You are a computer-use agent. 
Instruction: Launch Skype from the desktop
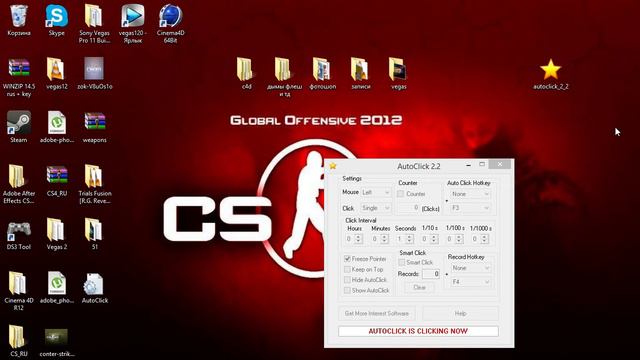56,20
